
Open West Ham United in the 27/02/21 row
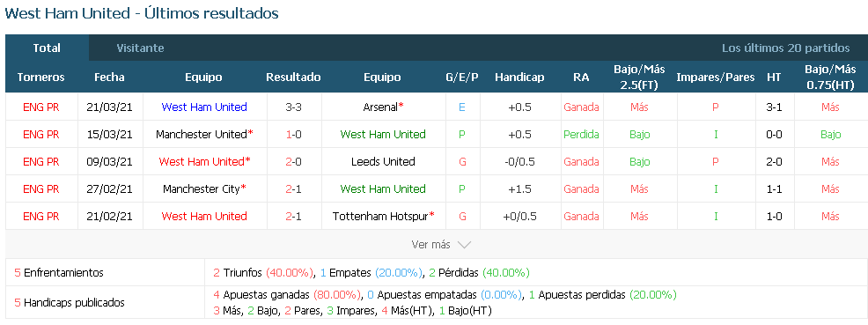pos(383,188)
